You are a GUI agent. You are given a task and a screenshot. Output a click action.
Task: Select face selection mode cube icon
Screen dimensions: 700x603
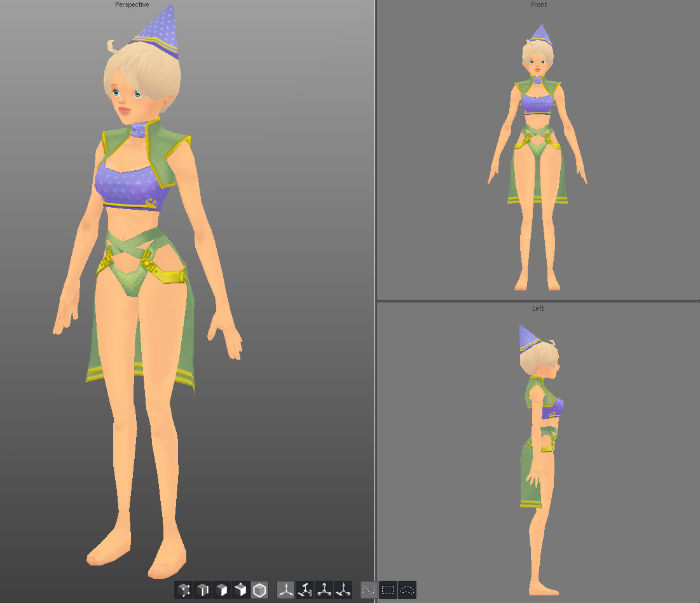click(x=221, y=590)
